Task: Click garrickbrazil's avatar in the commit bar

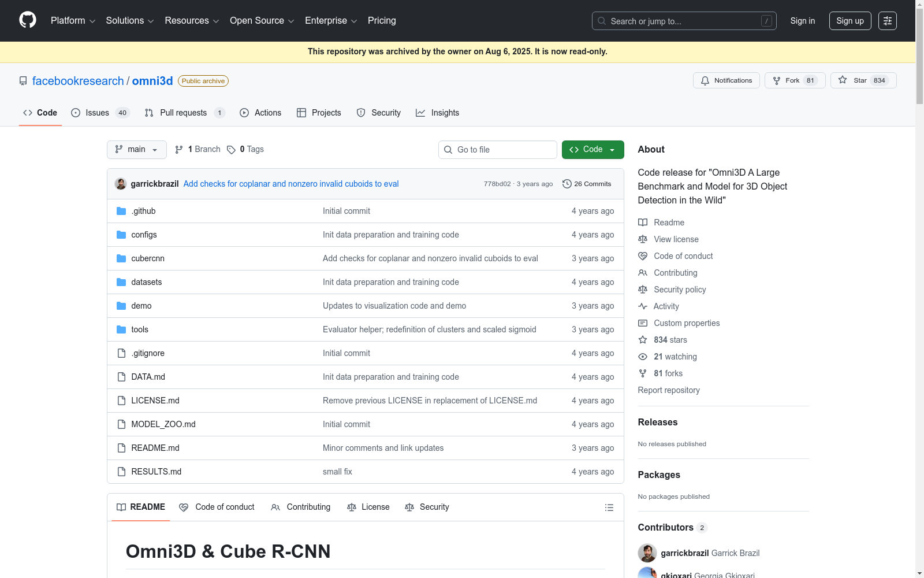Action: pos(121,184)
